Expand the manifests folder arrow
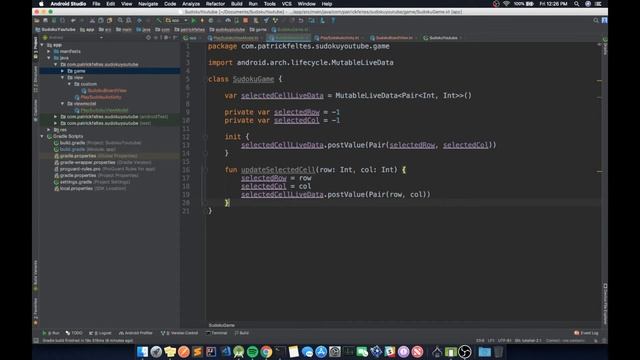This screenshot has height=360, width=640. point(49,51)
